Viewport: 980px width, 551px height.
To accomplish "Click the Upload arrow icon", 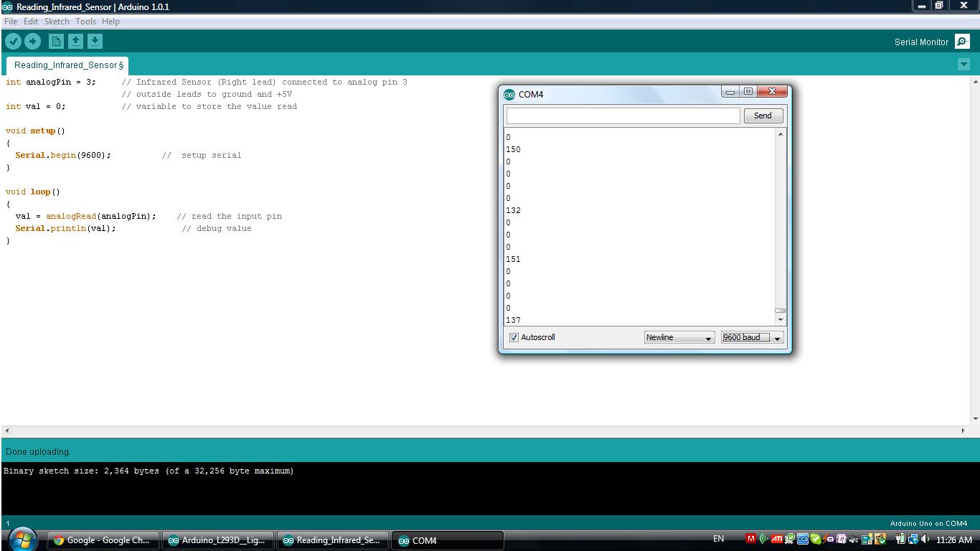I will click(32, 42).
